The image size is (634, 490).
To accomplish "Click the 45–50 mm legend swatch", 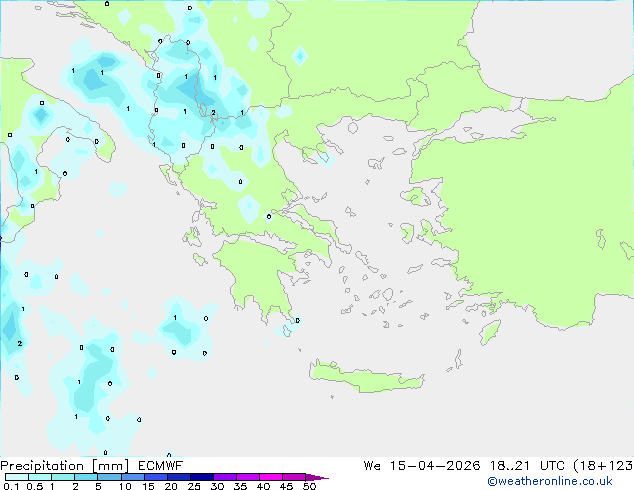I will point(294,477).
